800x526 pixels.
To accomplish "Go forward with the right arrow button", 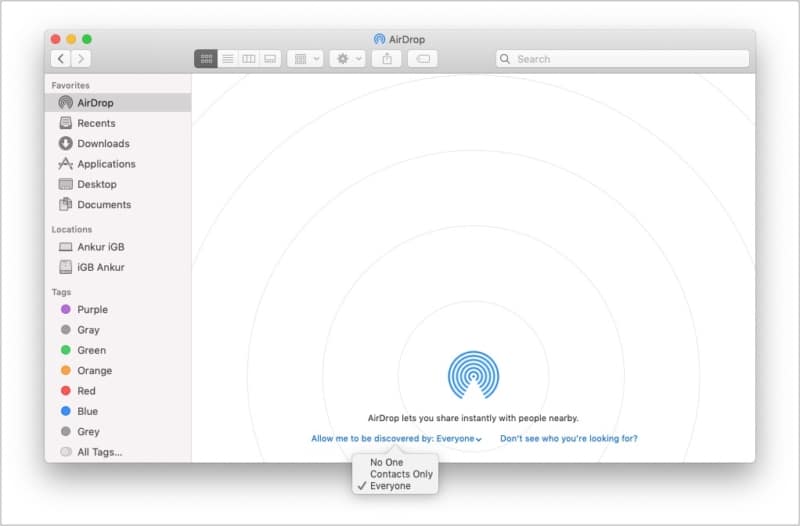I will click(81, 59).
